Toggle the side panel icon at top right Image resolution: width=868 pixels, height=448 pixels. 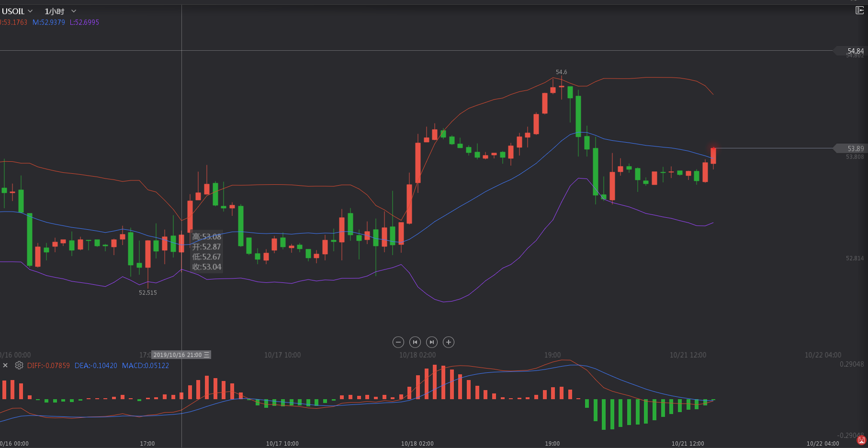click(x=860, y=10)
